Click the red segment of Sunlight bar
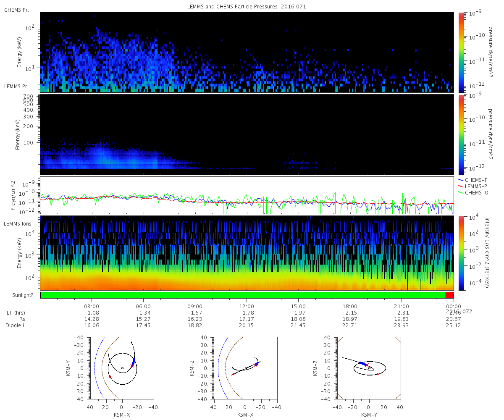Image resolution: width=504 pixels, height=420 pixels. 450,295
